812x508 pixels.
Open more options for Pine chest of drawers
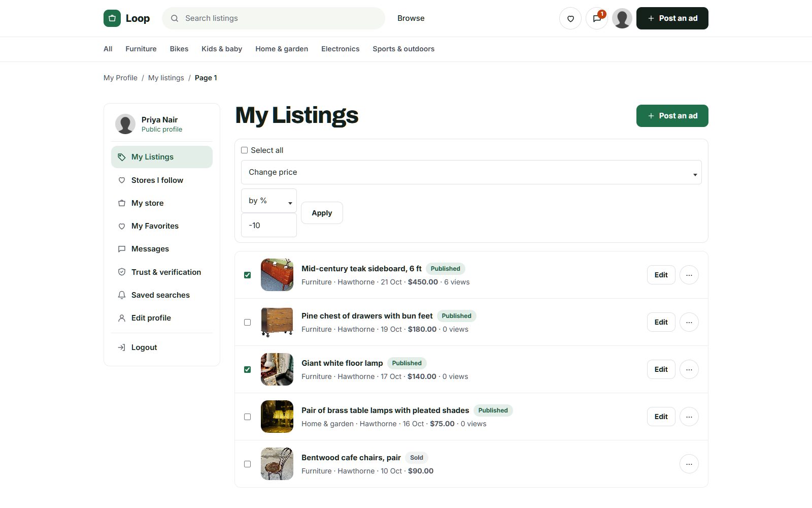(x=689, y=322)
